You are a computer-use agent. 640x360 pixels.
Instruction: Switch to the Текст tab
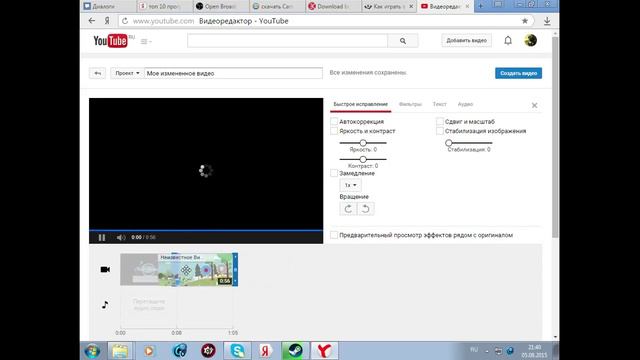coord(440,104)
